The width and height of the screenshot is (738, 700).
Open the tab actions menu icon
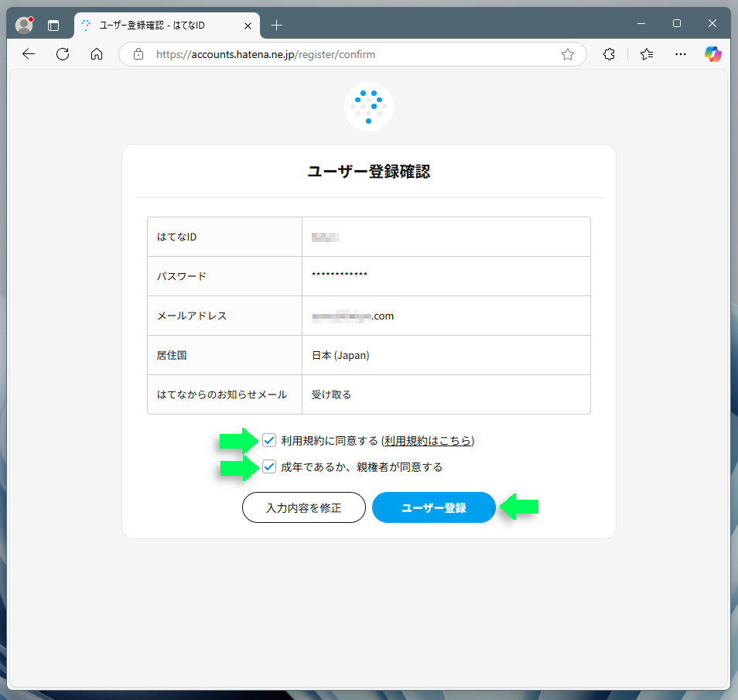point(53,26)
